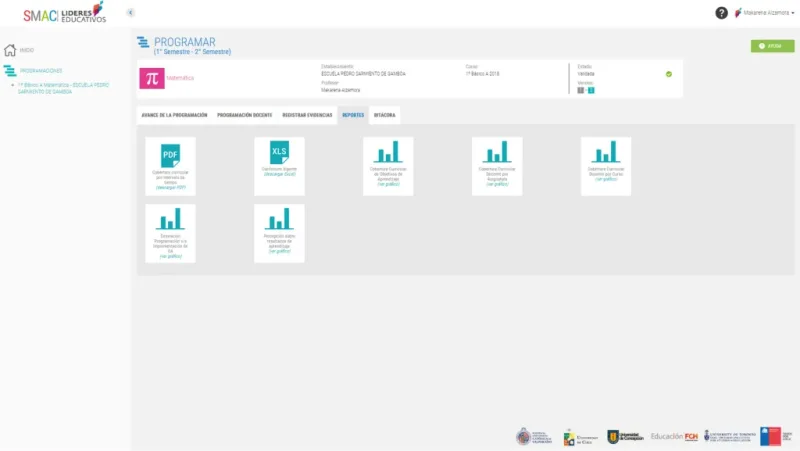Viewport: 800px width, 451px height.
Task: Open the Makarena Alzamora user dropdown
Action: 764,13
